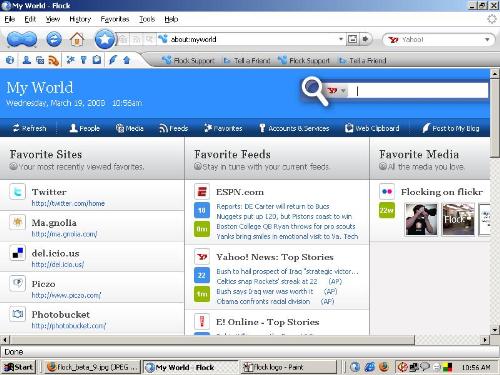Click the Go arrow next to address bar
The image size is (500, 375).
click(366, 39)
